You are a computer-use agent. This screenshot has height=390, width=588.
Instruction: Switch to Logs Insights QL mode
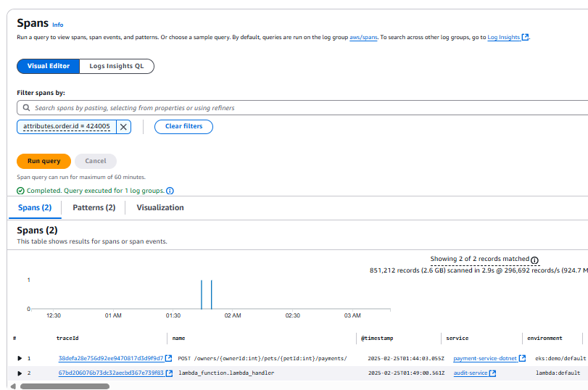click(x=116, y=66)
